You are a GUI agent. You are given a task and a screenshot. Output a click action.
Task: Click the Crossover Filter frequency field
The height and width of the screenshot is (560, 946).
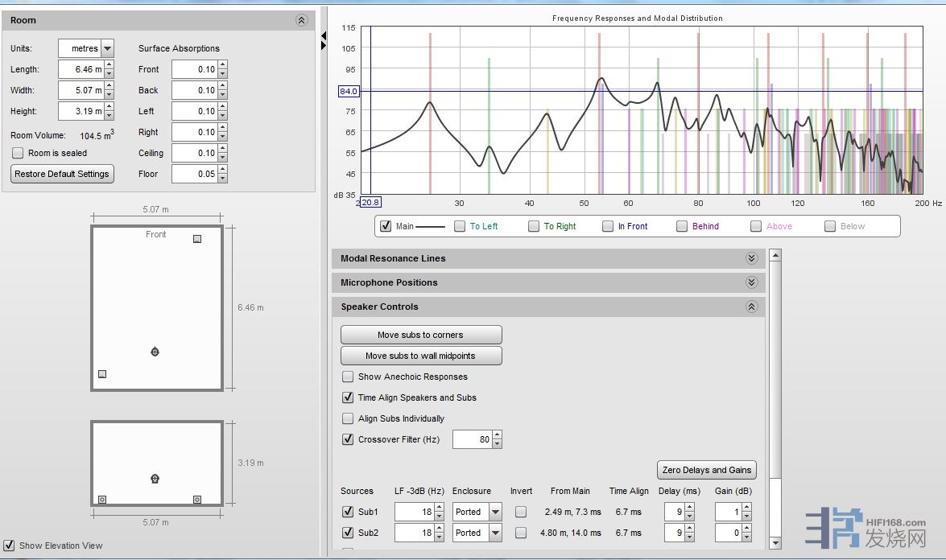coord(472,439)
